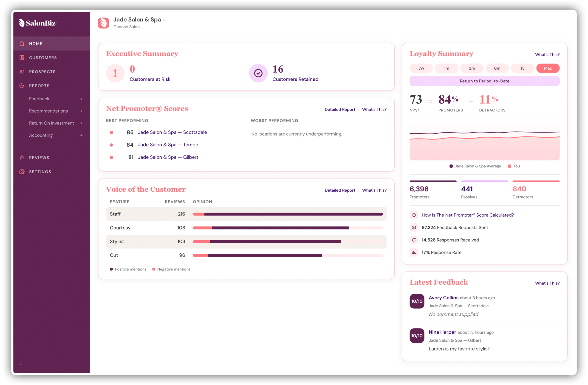Open the Jade Salon & Spa salon chooser dropdown
Viewport: 588px width, 385px height.
[x=139, y=20]
